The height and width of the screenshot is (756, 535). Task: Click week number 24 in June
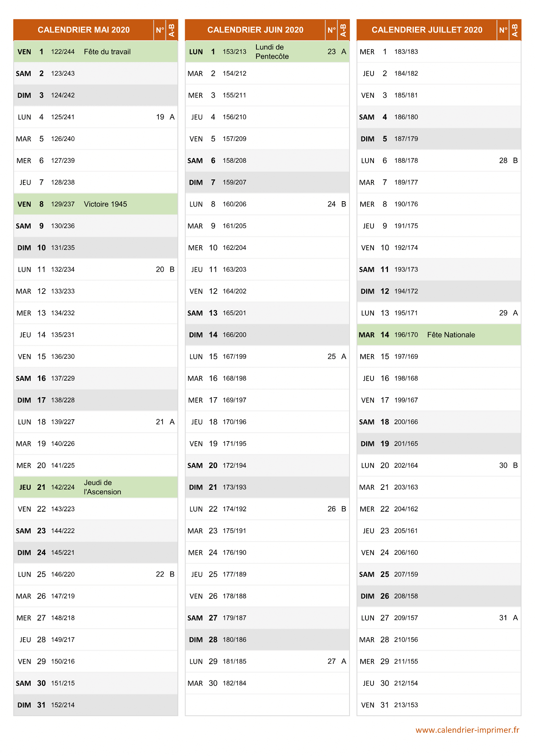coord(331,204)
